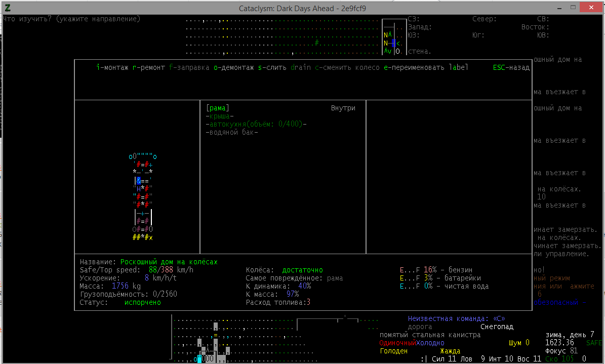Select c-сменить колесо change wheel option
Viewport: 605px width, 364px height.
click(x=347, y=67)
